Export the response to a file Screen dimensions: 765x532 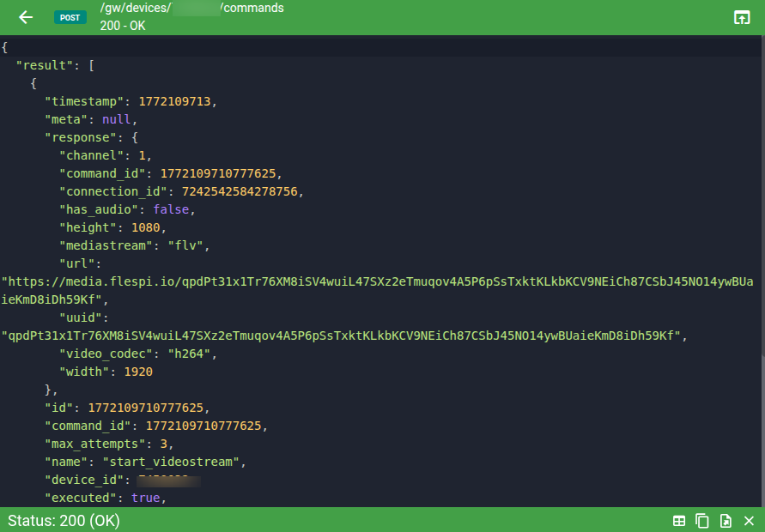click(x=726, y=521)
